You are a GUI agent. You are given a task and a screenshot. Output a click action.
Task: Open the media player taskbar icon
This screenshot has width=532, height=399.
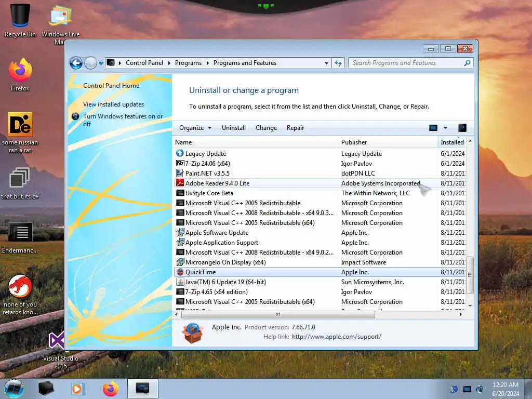pos(77,389)
